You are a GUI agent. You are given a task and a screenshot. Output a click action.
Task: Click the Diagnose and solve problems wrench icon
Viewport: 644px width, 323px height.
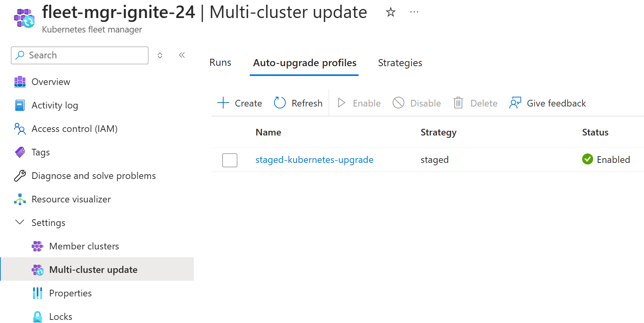tap(20, 176)
